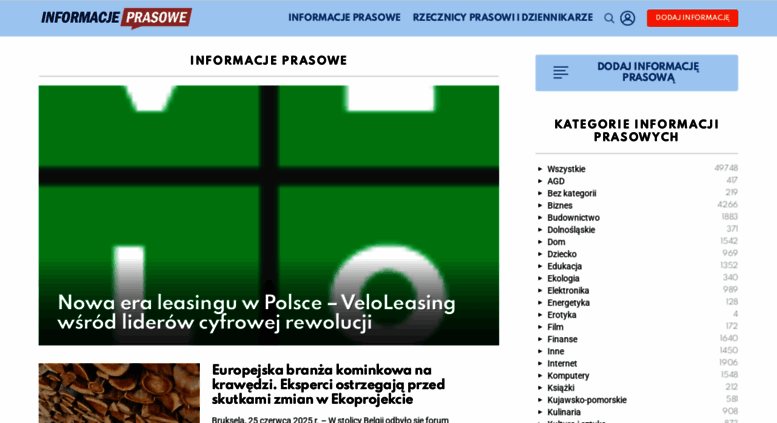Select the Dom category

click(x=556, y=242)
